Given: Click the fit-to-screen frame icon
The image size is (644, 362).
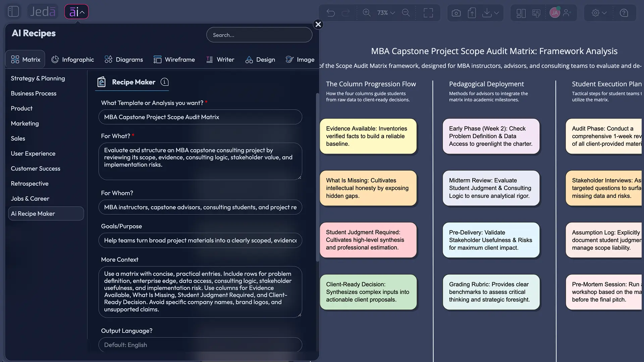Looking at the screenshot, I should [428, 13].
